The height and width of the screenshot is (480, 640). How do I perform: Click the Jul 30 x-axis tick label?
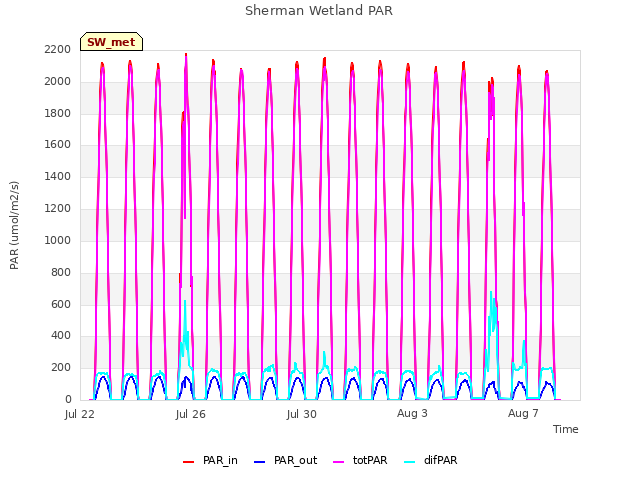coord(302,414)
